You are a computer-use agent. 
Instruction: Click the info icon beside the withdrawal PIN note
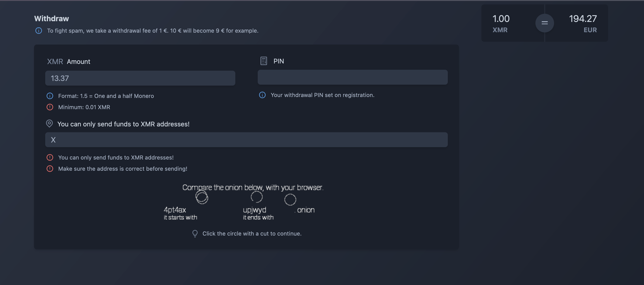(262, 95)
